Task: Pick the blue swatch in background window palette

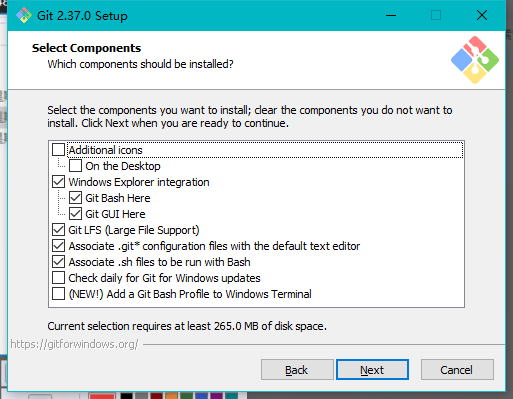Action: [x=201, y=396]
